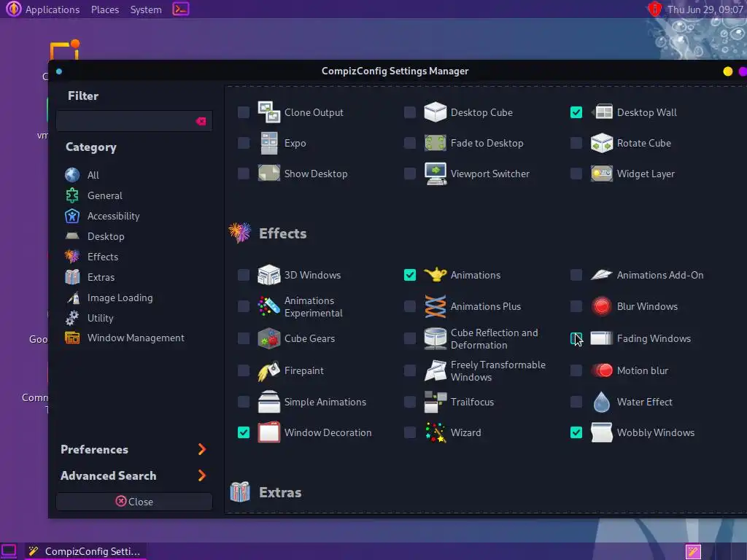Open the Firepaint plugin icon
The image size is (747, 560).
tap(268, 370)
